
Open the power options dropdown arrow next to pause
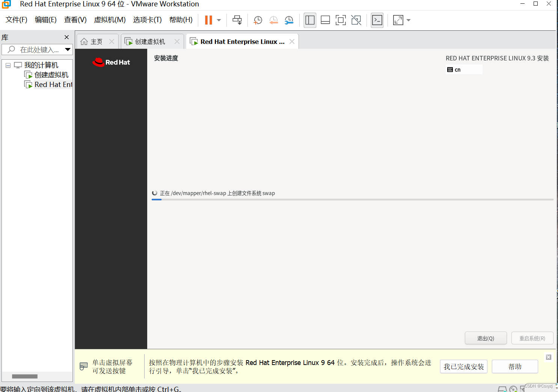pyautogui.click(x=219, y=20)
